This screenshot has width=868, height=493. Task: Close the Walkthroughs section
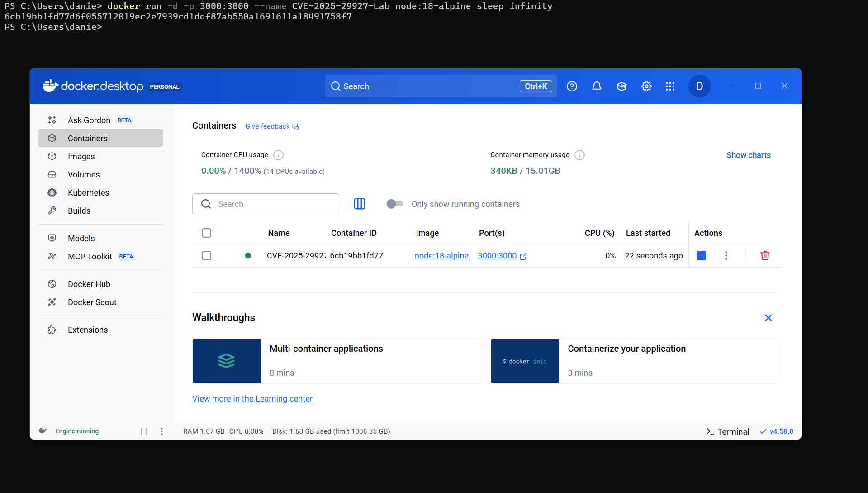pyautogui.click(x=768, y=318)
